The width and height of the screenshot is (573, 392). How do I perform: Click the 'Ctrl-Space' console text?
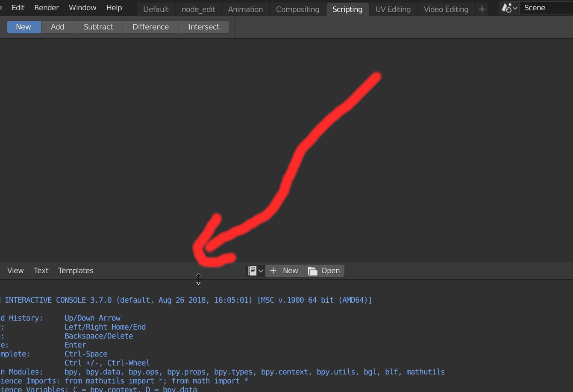tap(86, 354)
